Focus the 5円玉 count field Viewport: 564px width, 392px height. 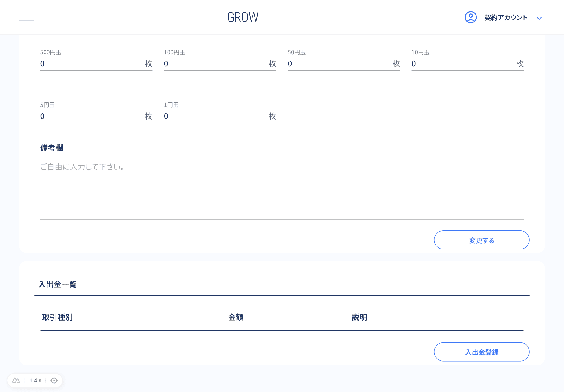click(x=91, y=116)
